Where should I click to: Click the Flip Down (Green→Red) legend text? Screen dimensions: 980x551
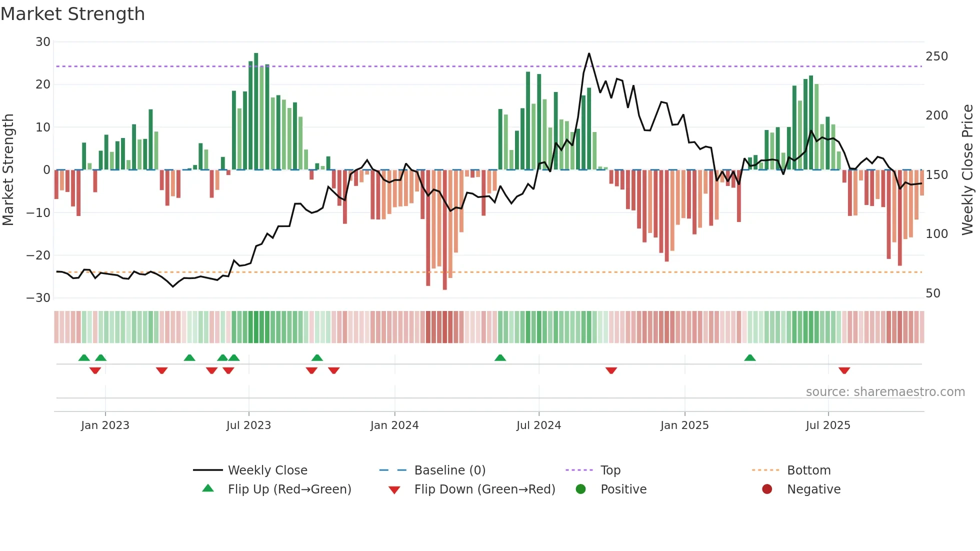(x=484, y=489)
